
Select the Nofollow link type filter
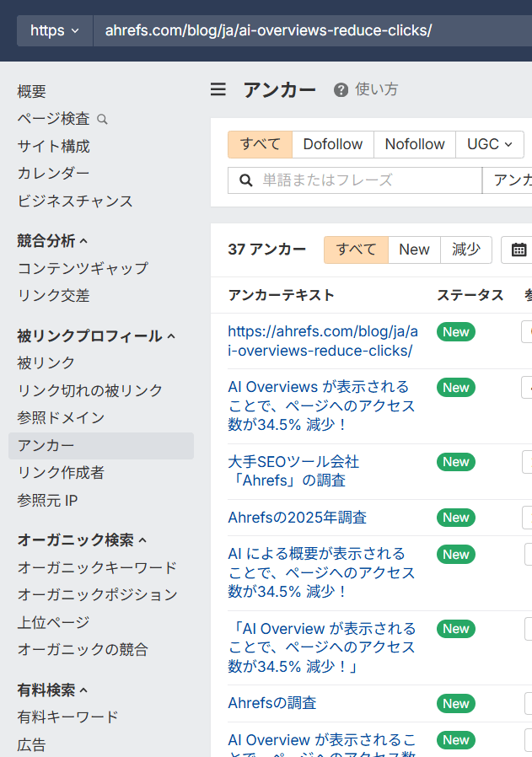(414, 144)
